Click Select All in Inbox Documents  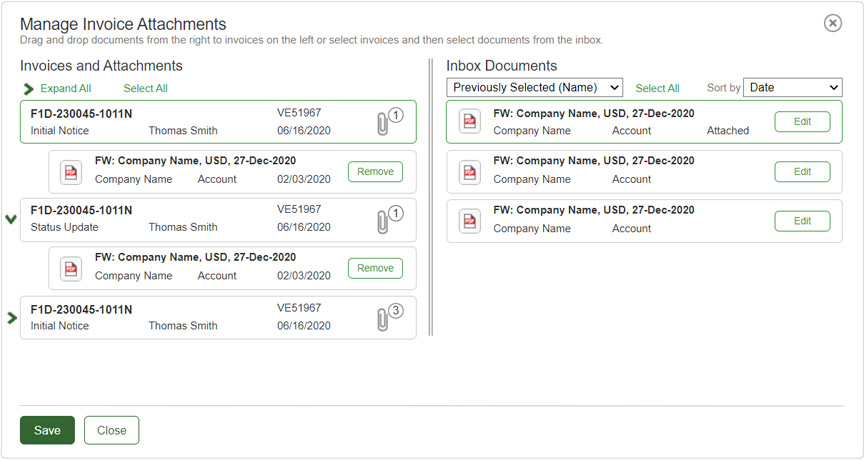click(657, 89)
